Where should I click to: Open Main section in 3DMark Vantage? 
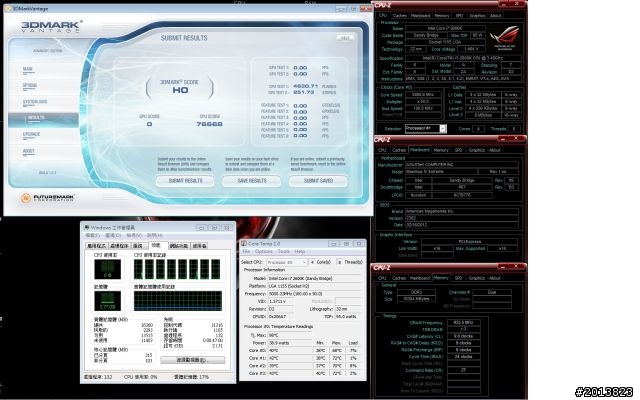coord(28,69)
